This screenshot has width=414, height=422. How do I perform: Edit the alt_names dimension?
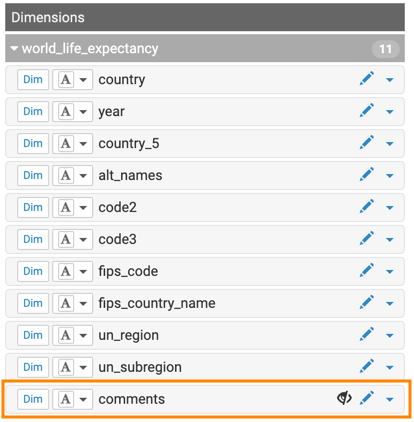point(367,175)
